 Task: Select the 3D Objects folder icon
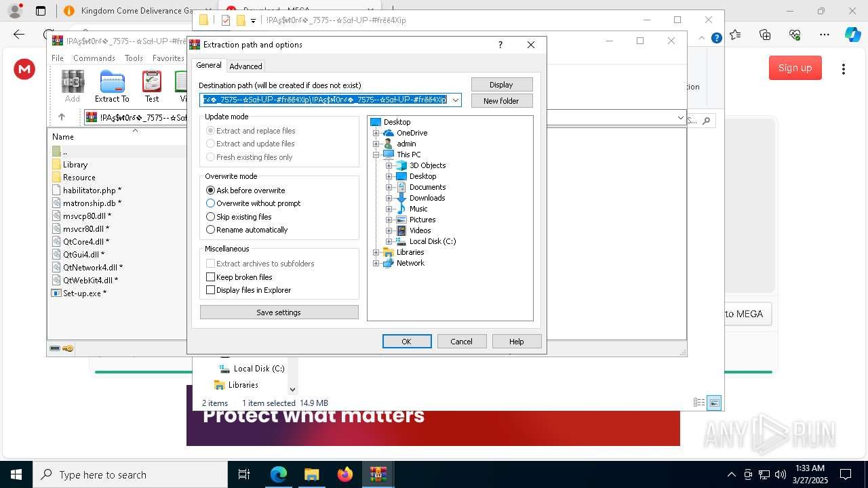(401, 165)
